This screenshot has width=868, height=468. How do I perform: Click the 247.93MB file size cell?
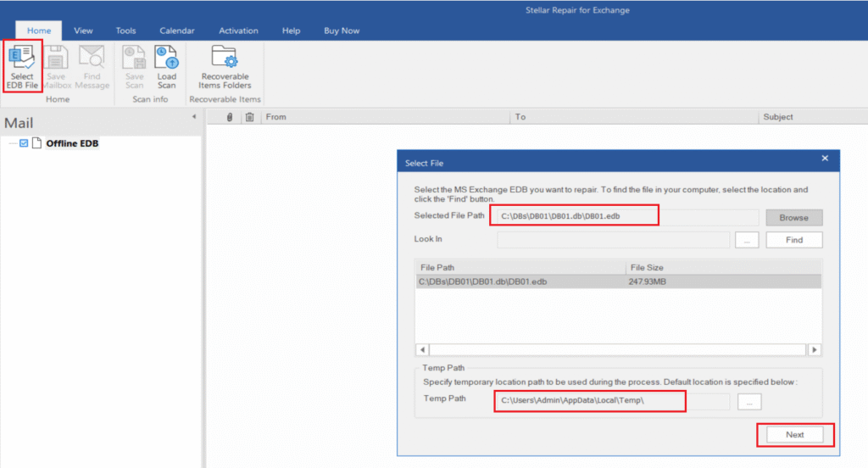point(647,282)
